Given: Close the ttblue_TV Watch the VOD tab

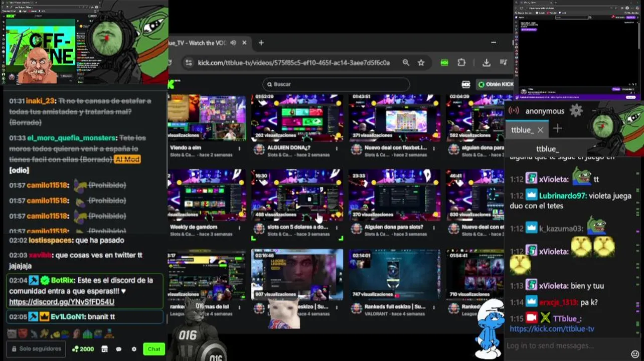Looking at the screenshot, I should (244, 43).
